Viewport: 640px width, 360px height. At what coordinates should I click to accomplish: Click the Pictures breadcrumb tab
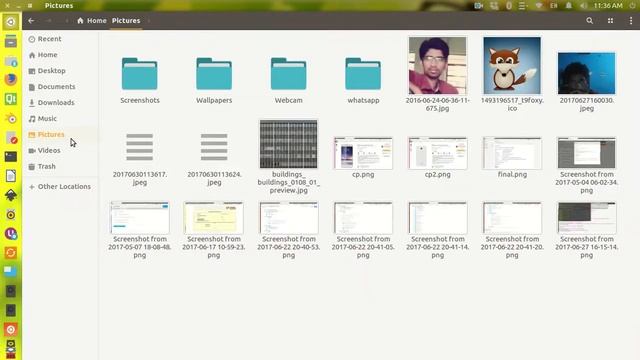point(126,20)
